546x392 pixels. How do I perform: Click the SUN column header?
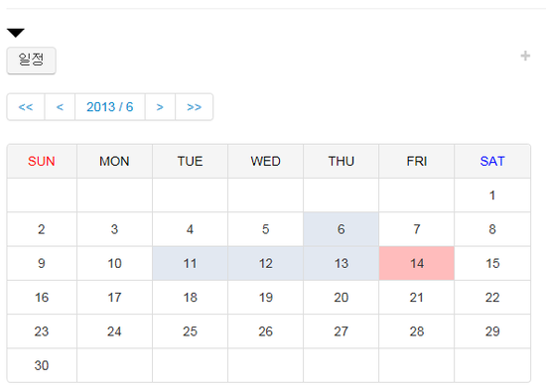coord(42,161)
